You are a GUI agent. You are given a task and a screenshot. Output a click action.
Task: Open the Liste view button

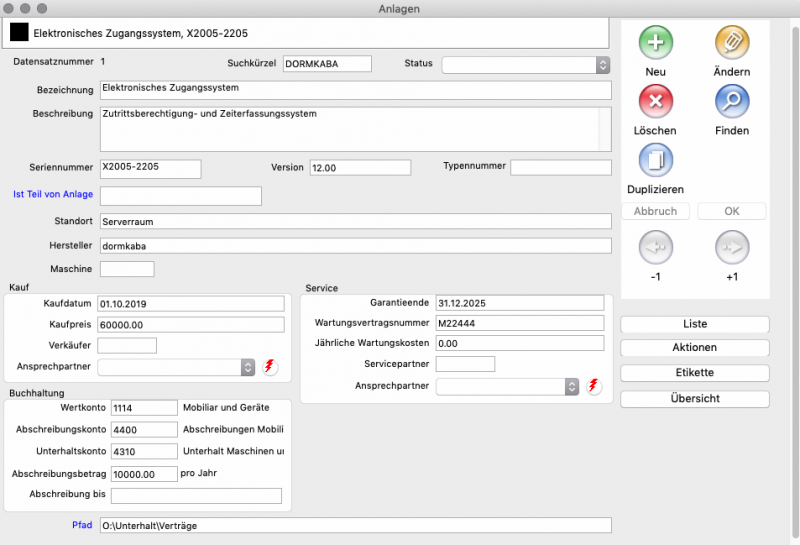pyautogui.click(x=695, y=324)
